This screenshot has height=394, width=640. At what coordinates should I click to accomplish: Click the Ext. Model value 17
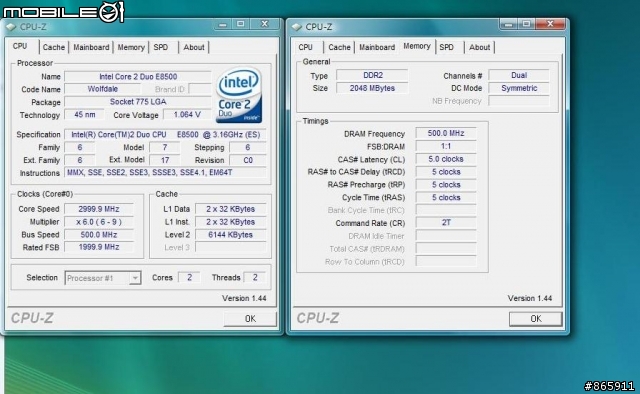click(x=165, y=160)
